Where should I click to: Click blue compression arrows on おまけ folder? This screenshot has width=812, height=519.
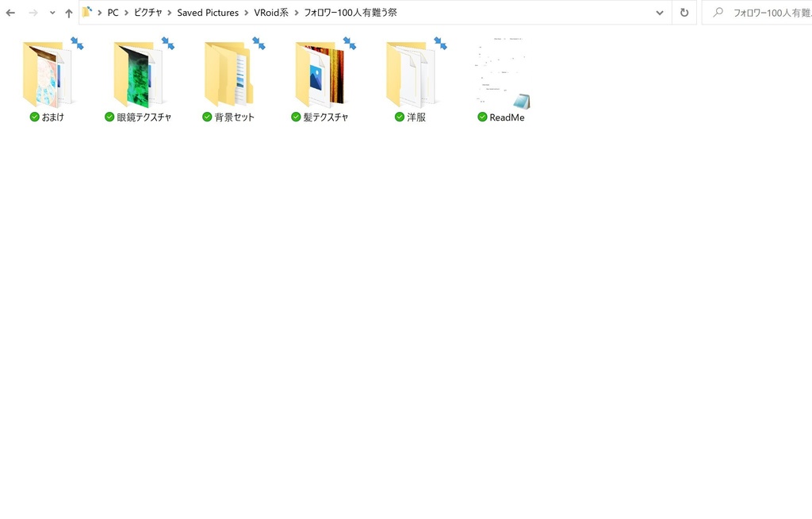tap(77, 43)
